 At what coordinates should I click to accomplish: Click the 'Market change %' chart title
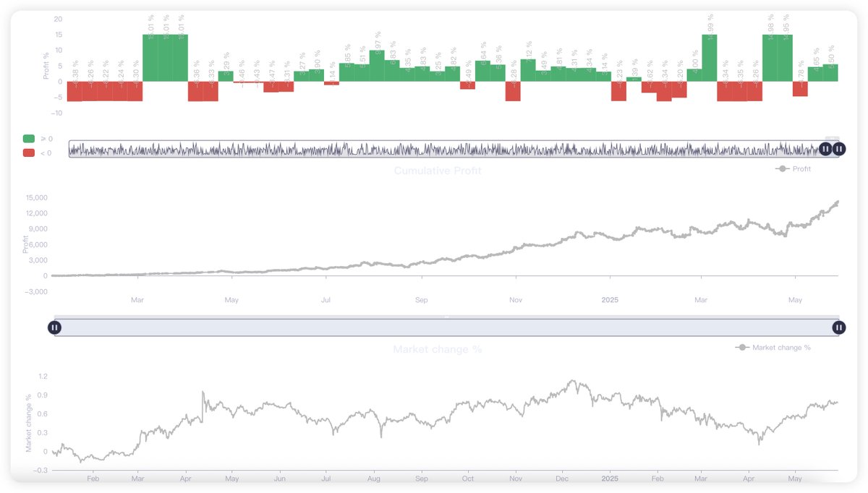pyautogui.click(x=438, y=349)
